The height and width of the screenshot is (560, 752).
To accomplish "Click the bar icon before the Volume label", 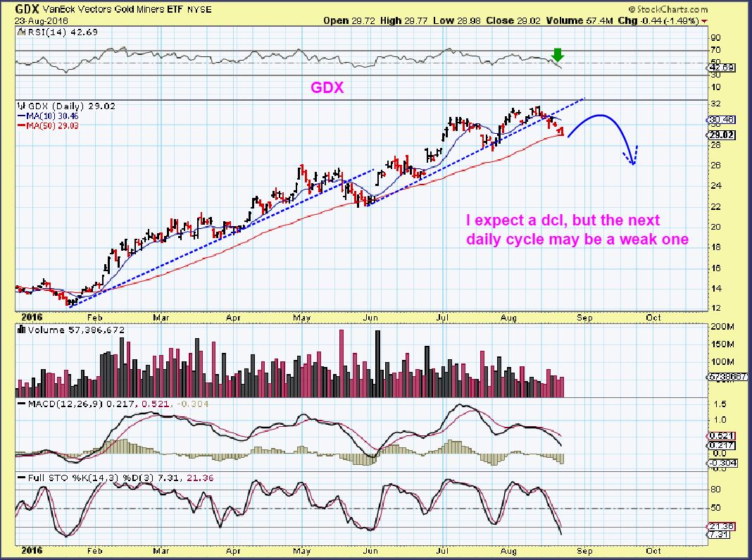I will pos(20,330).
